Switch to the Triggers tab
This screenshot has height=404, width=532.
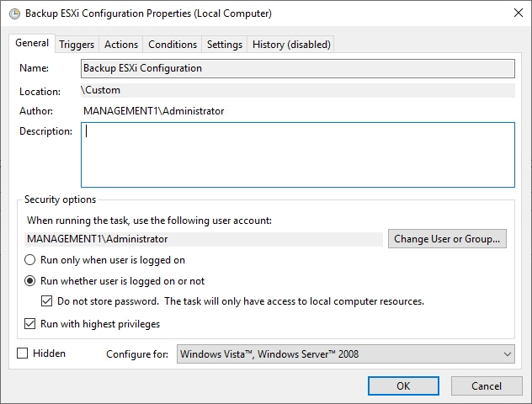pyautogui.click(x=77, y=45)
